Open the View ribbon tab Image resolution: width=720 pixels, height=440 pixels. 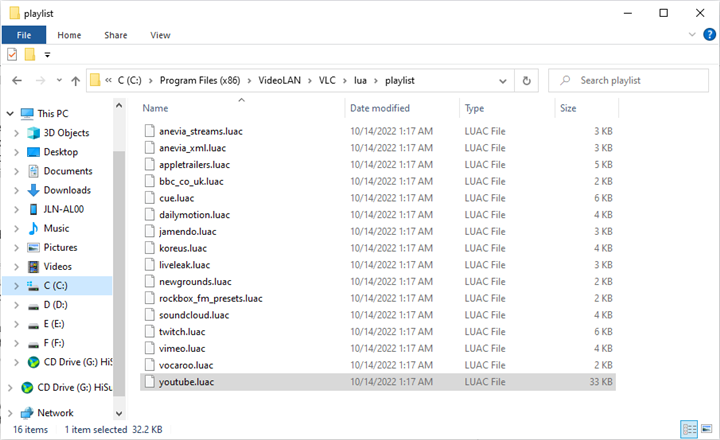tap(160, 35)
